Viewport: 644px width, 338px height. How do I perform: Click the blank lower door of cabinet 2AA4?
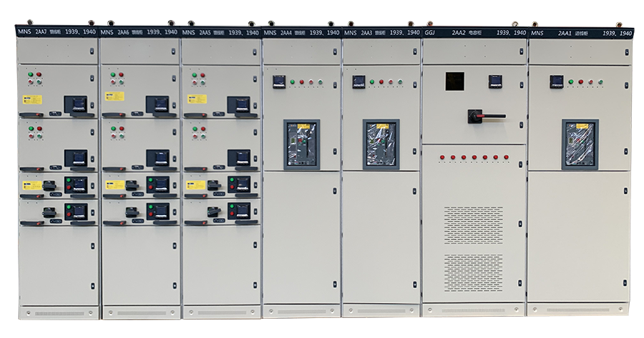pos(301,238)
